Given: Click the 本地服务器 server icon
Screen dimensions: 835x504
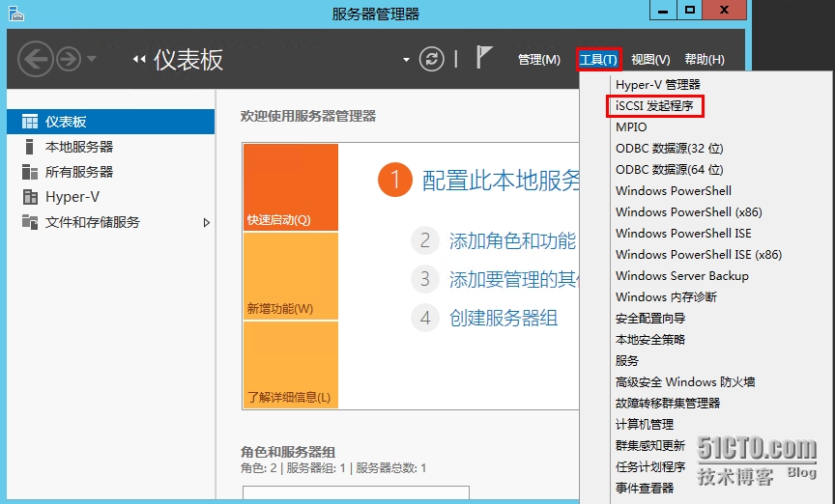Looking at the screenshot, I should click(x=30, y=147).
